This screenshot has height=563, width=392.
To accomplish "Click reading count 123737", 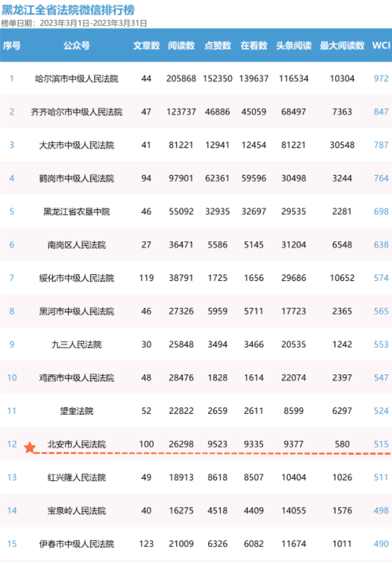I will 182,112.
